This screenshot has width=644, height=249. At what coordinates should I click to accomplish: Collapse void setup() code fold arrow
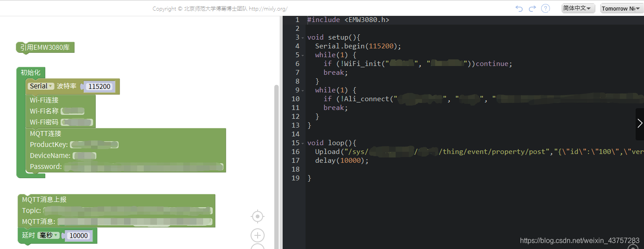coord(302,37)
